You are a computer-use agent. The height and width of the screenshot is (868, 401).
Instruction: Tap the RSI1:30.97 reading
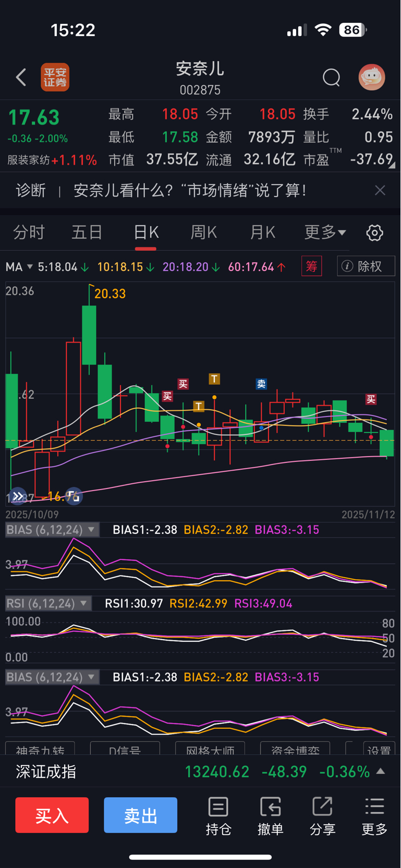click(x=134, y=604)
